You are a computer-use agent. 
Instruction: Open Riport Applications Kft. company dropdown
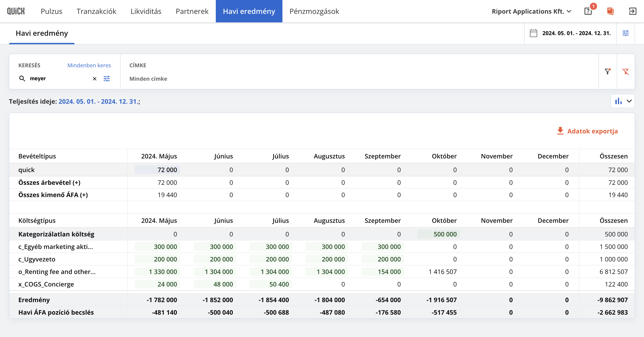[531, 11]
